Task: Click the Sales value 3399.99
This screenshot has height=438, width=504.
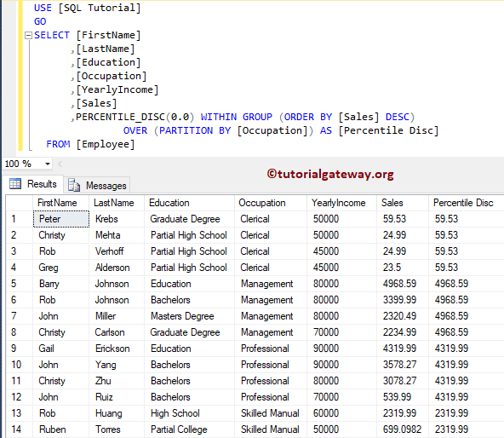Action: tap(403, 300)
